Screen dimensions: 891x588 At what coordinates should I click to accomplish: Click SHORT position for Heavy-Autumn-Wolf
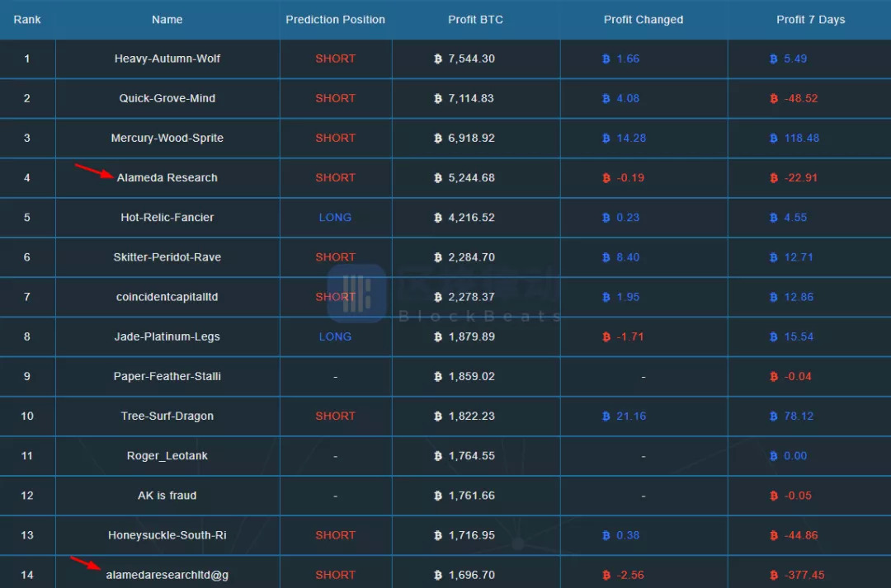click(x=335, y=59)
